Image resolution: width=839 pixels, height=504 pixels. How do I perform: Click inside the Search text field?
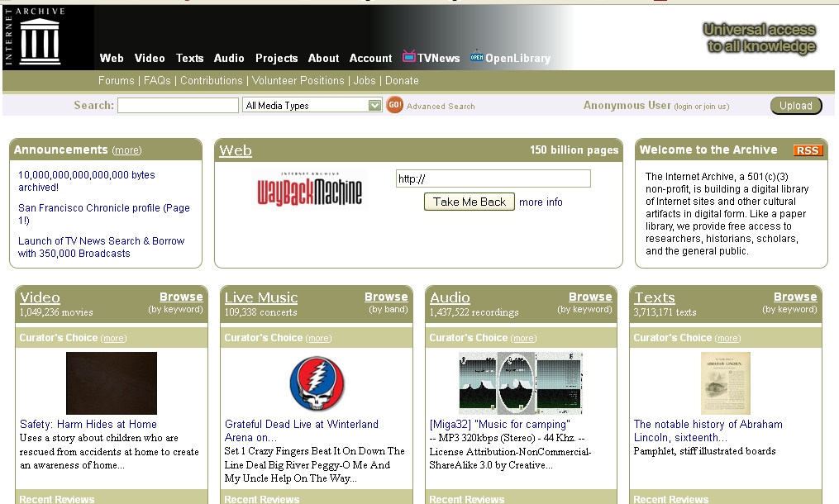(x=179, y=106)
